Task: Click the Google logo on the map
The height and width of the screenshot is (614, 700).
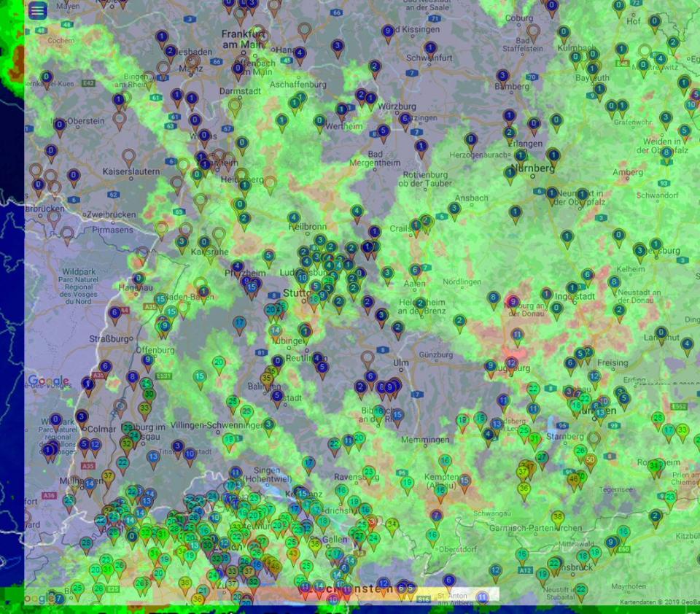Action: 48,381
